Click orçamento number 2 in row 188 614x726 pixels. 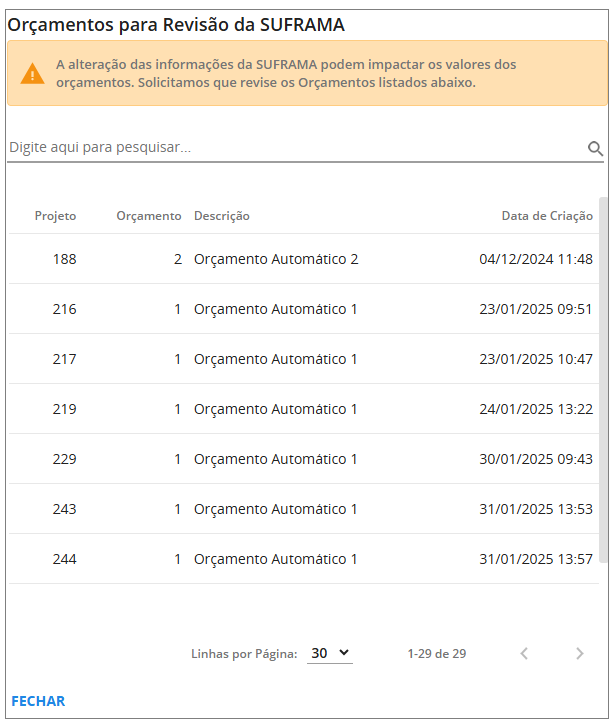tap(178, 259)
